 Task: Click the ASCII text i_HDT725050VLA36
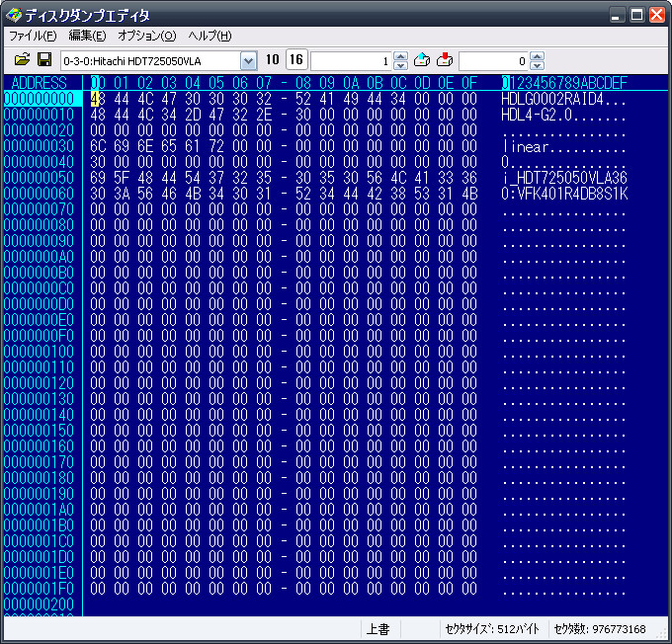tap(565, 178)
